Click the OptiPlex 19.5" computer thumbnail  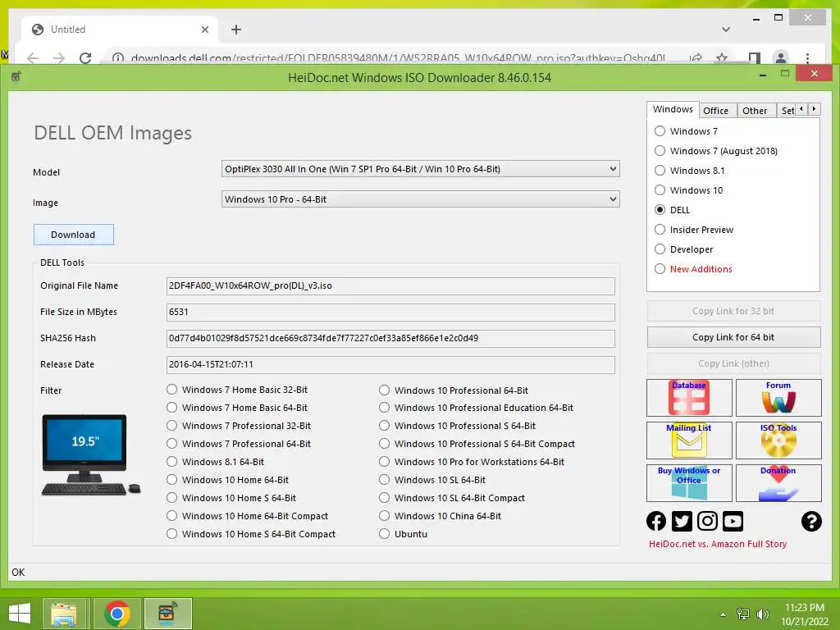90,454
